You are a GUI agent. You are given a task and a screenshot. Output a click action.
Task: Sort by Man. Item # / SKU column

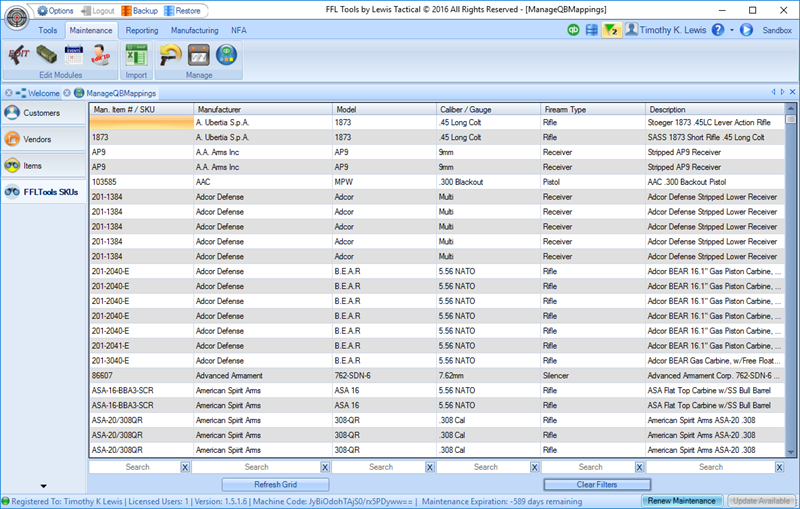(x=142, y=109)
